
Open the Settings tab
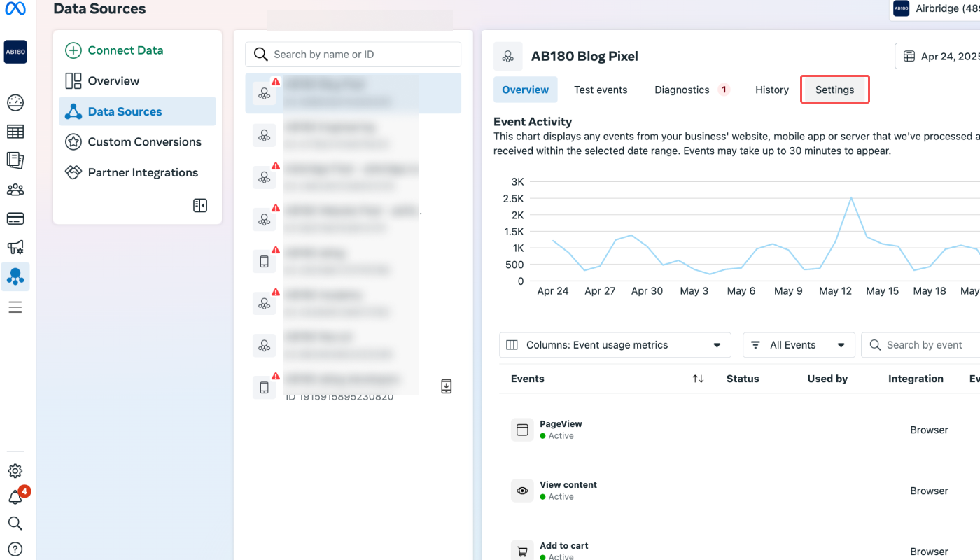pos(835,90)
